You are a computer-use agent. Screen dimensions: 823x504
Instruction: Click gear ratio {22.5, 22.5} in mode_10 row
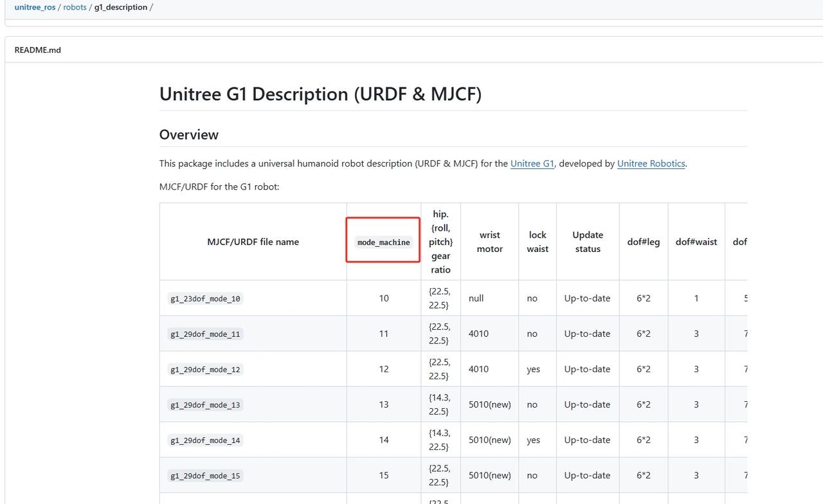pyautogui.click(x=440, y=298)
